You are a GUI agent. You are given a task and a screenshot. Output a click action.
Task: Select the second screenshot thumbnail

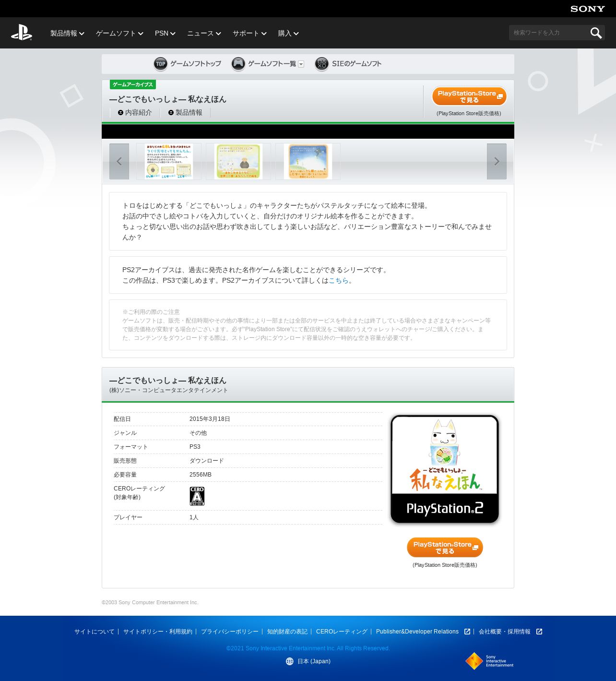[238, 162]
